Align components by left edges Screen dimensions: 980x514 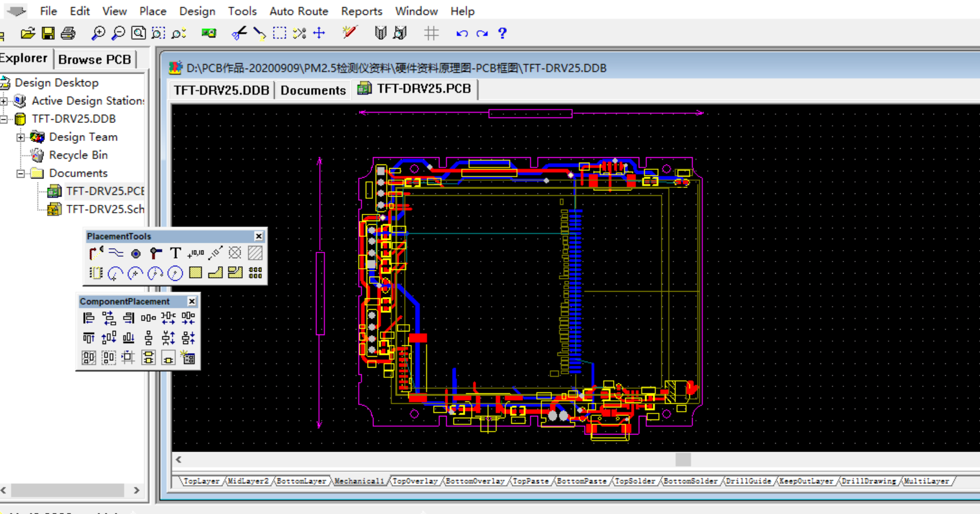coord(89,318)
